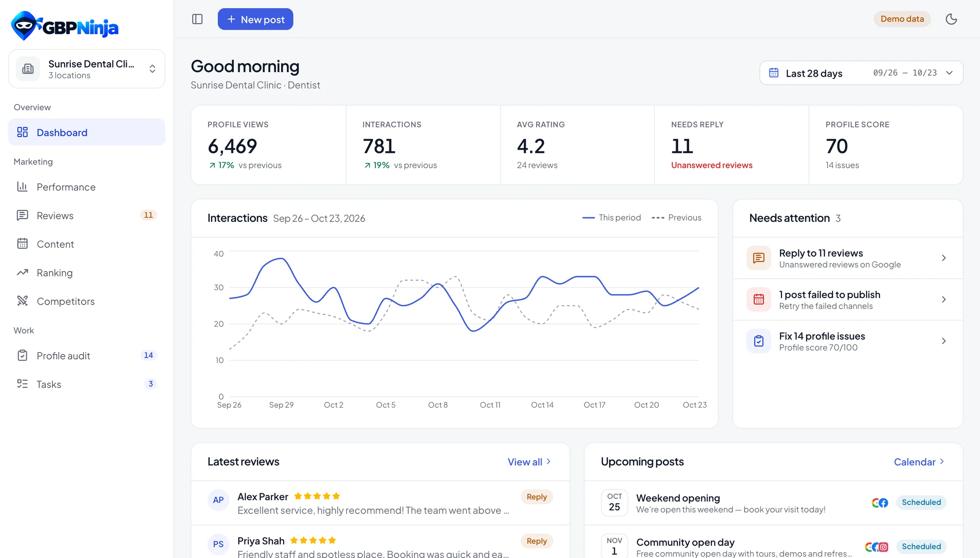Toggle the sidebar panel icon
This screenshot has height=558, width=980.
pyautogui.click(x=197, y=19)
